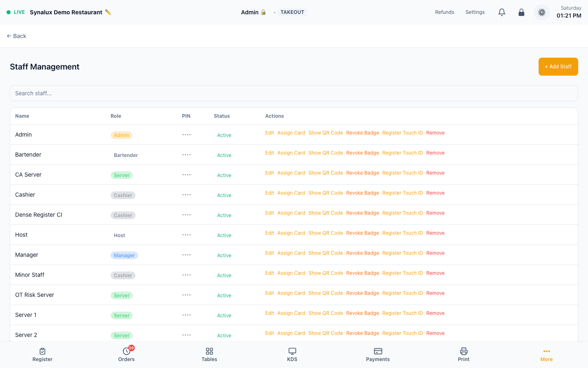Screen dimensions: 588x368
Task: Open the gear avatar icon
Action: coord(542,12)
